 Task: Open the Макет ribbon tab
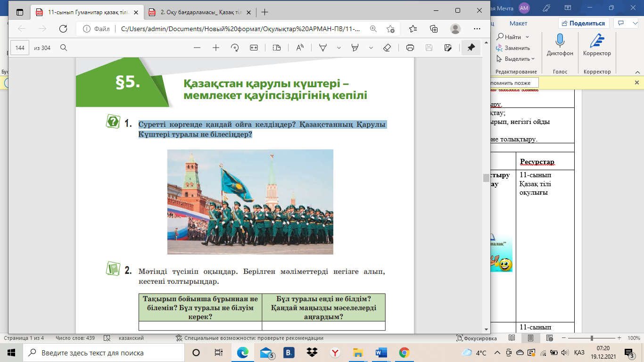pos(518,24)
